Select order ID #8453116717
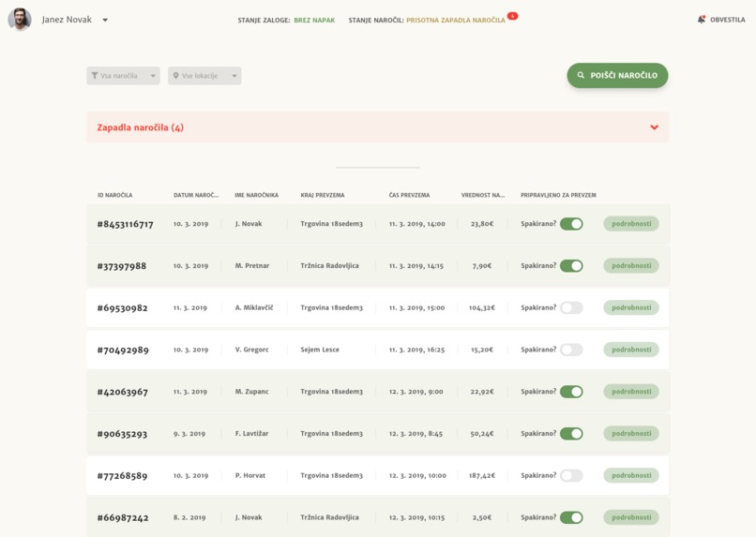Screen dimensions: 756x537 click(x=126, y=224)
